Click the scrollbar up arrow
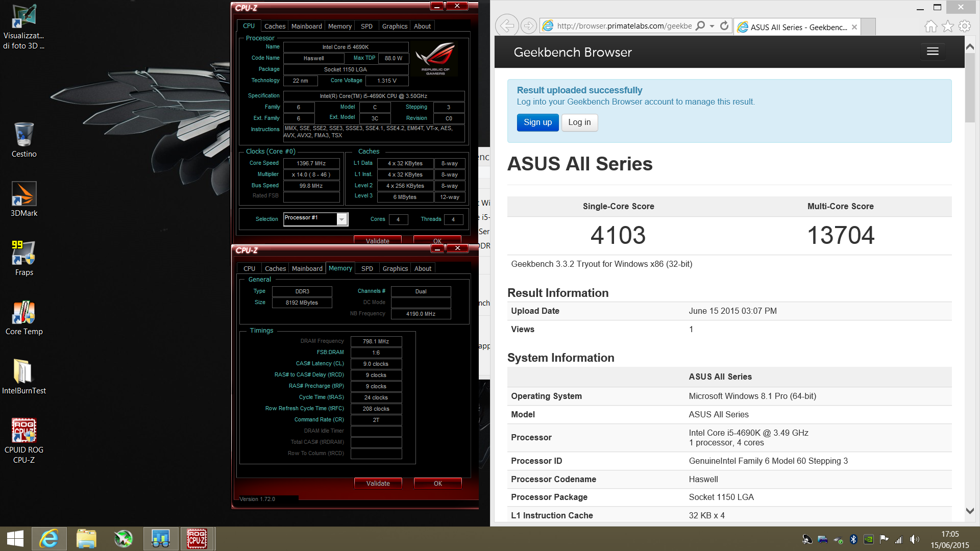The width and height of the screenshot is (980, 551). [x=970, y=46]
